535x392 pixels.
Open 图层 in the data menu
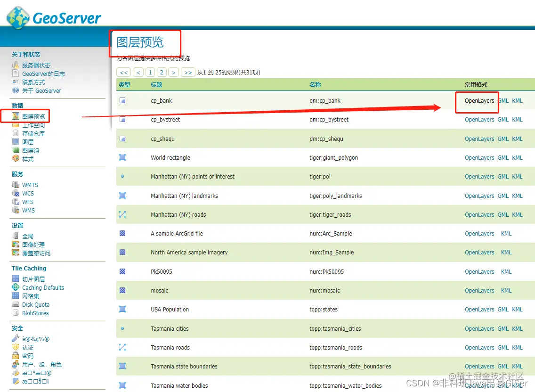click(28, 142)
